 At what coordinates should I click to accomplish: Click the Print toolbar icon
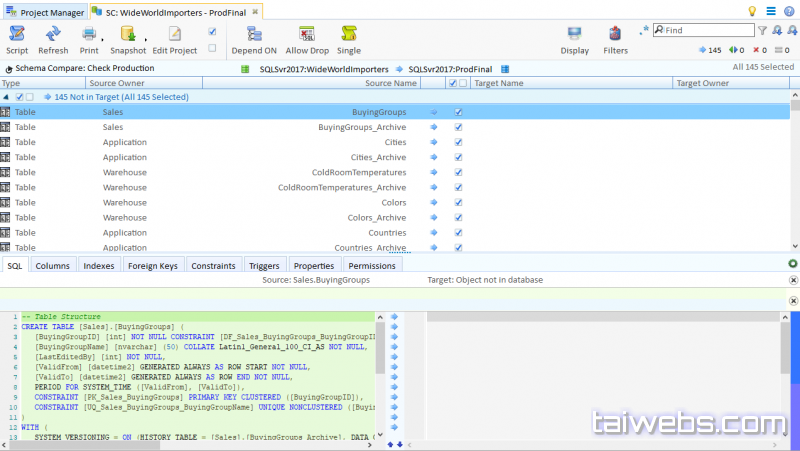pyautogui.click(x=89, y=35)
